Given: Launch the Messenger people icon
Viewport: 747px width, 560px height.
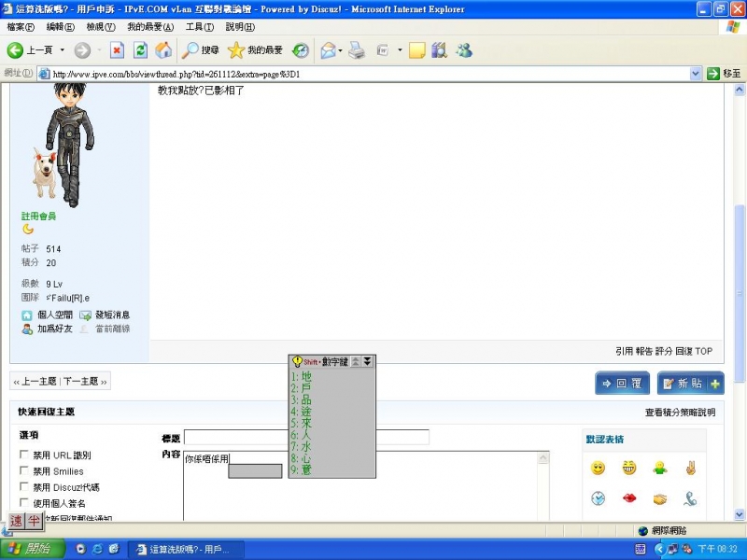Looking at the screenshot, I should [463, 50].
